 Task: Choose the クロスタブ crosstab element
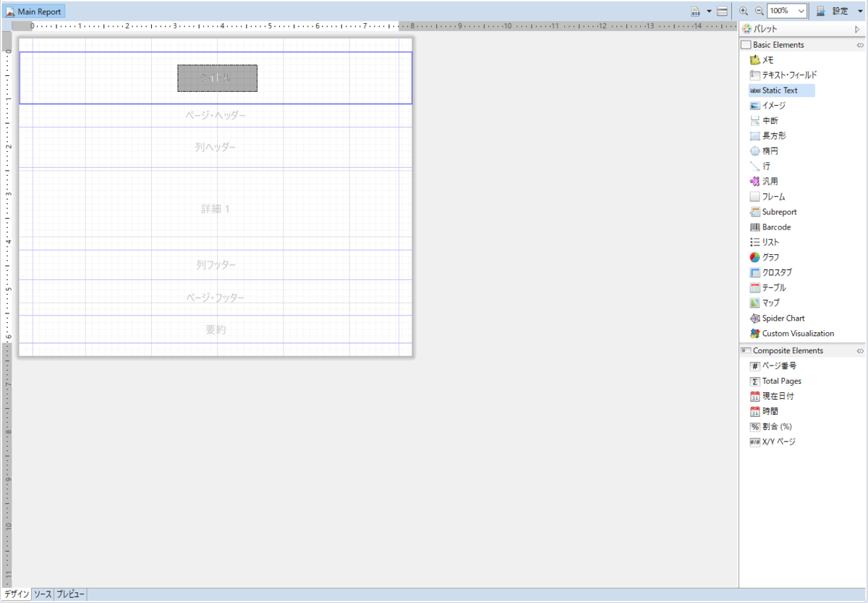click(x=772, y=273)
